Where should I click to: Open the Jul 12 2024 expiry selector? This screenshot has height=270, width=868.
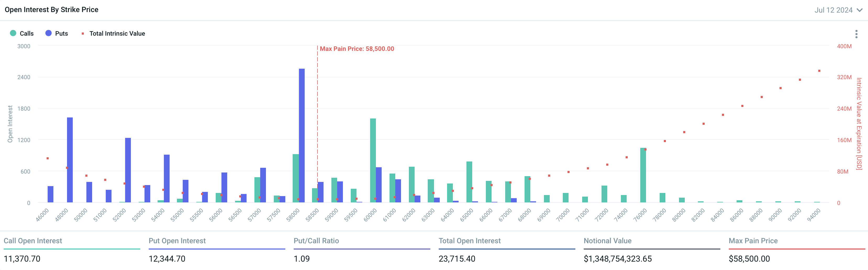pyautogui.click(x=833, y=10)
